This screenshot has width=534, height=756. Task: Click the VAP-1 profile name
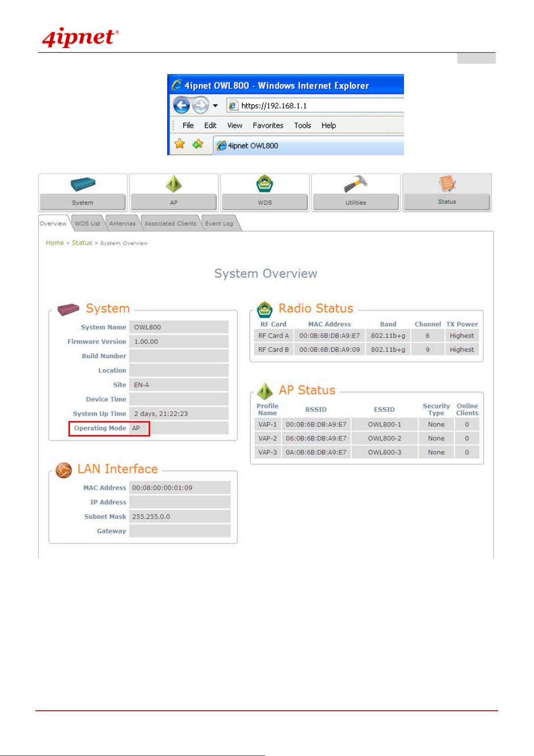pos(268,424)
